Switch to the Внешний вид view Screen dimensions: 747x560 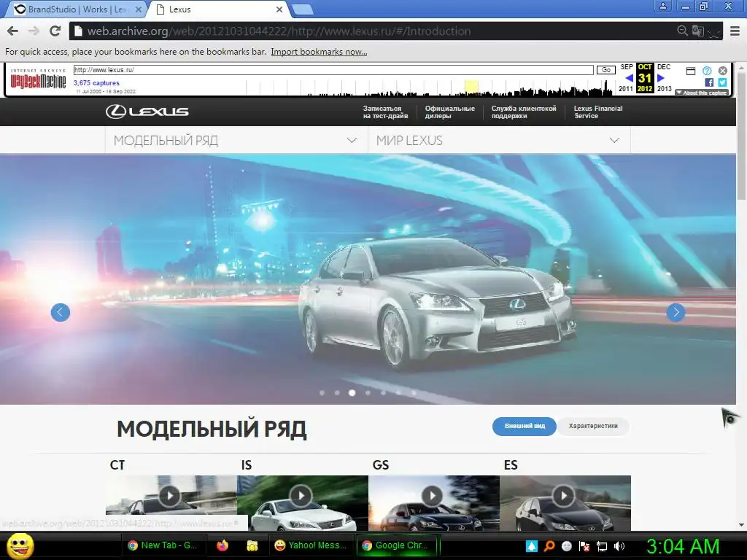click(x=524, y=426)
